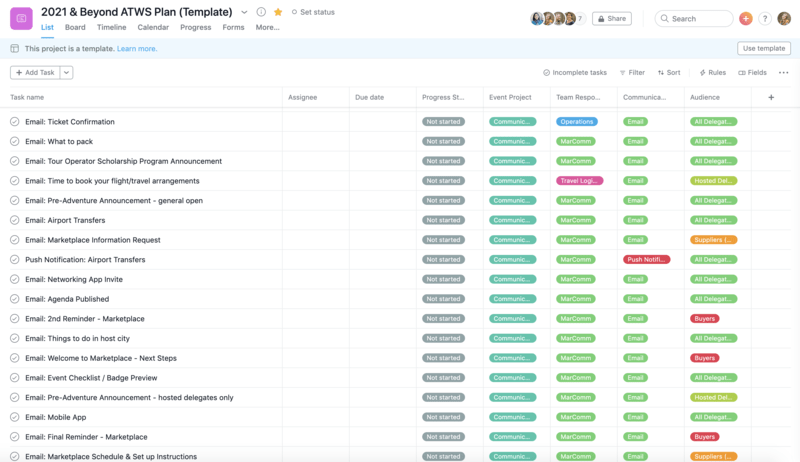Viewport: 800px width, 462px height.
Task: Click the orange plus create button
Action: (745, 18)
